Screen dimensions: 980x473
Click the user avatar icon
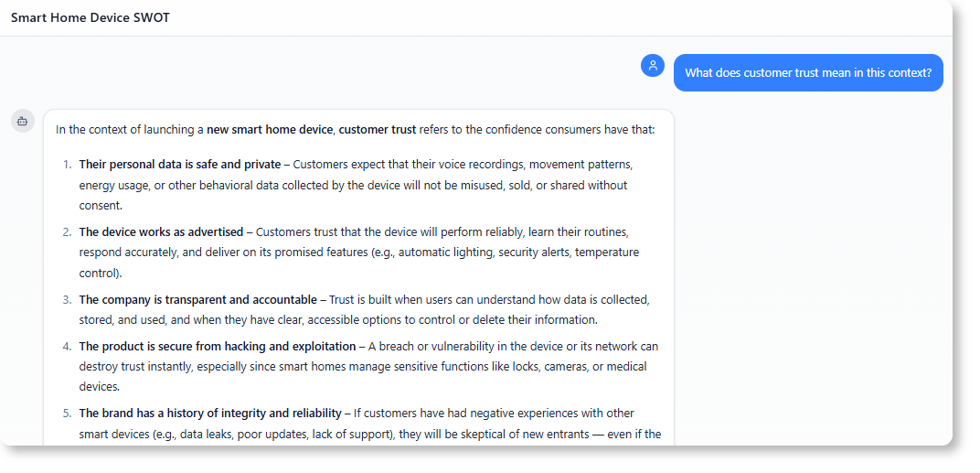click(x=653, y=65)
